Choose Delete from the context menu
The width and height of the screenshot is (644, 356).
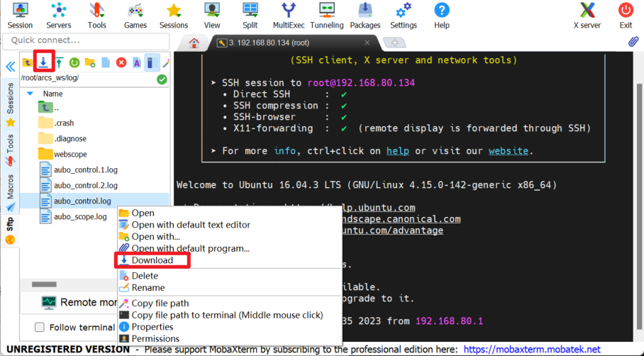[x=230, y=276]
